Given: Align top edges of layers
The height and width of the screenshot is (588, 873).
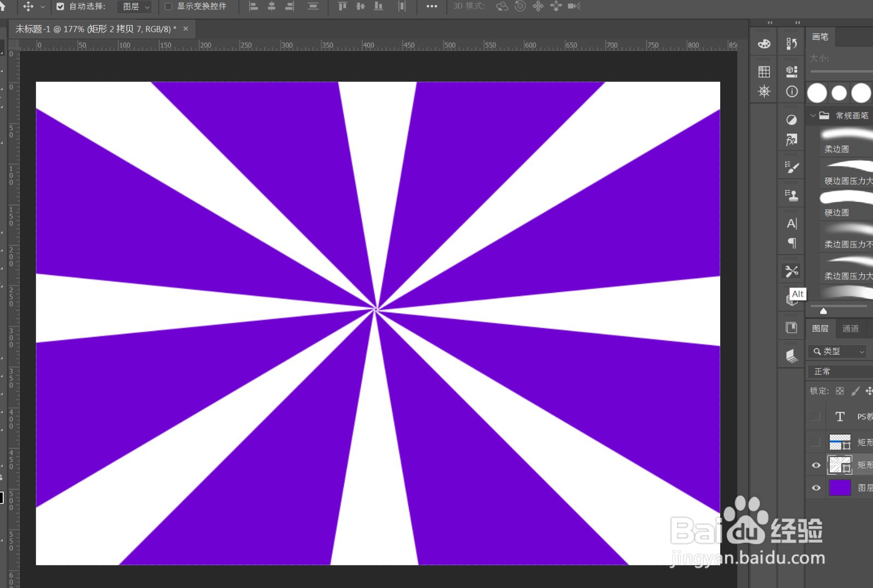Looking at the screenshot, I should coord(343,7).
